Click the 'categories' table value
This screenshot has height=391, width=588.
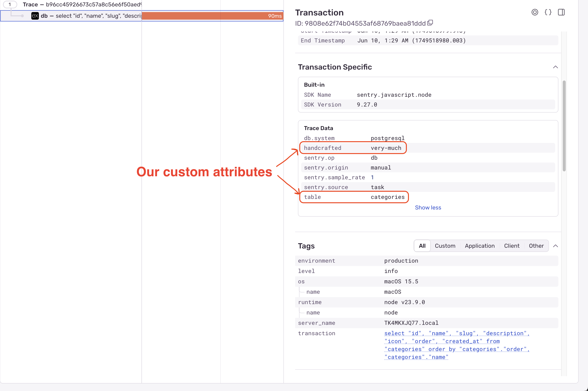(x=388, y=197)
